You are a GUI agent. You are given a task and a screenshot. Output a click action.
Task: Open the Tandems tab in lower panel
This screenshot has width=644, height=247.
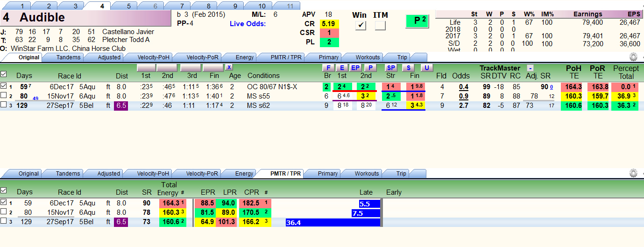tap(68, 174)
